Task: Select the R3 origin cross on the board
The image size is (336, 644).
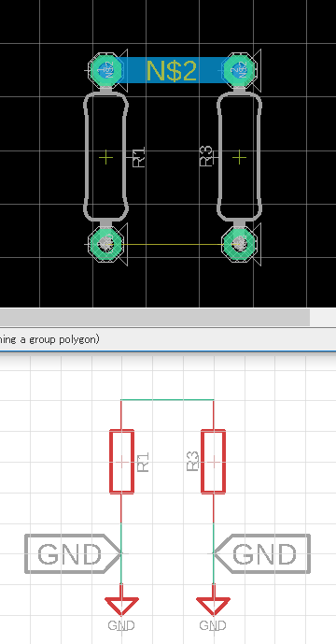Action: tap(239, 157)
